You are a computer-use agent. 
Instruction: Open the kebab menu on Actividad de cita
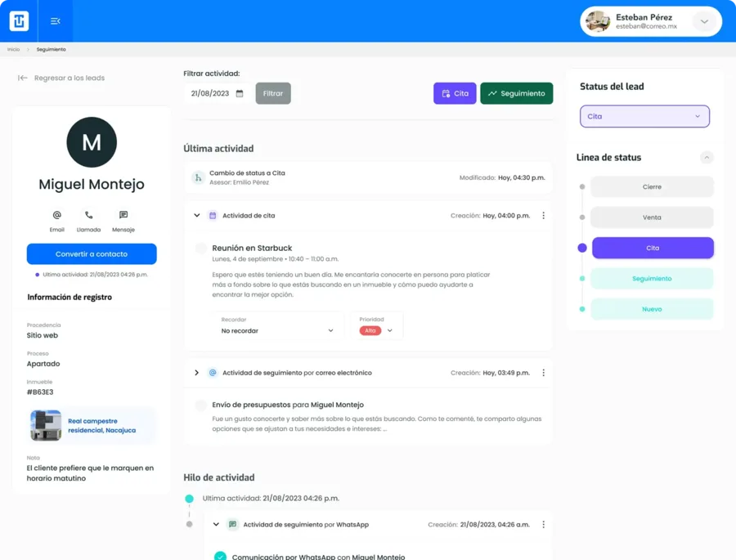[x=543, y=215]
